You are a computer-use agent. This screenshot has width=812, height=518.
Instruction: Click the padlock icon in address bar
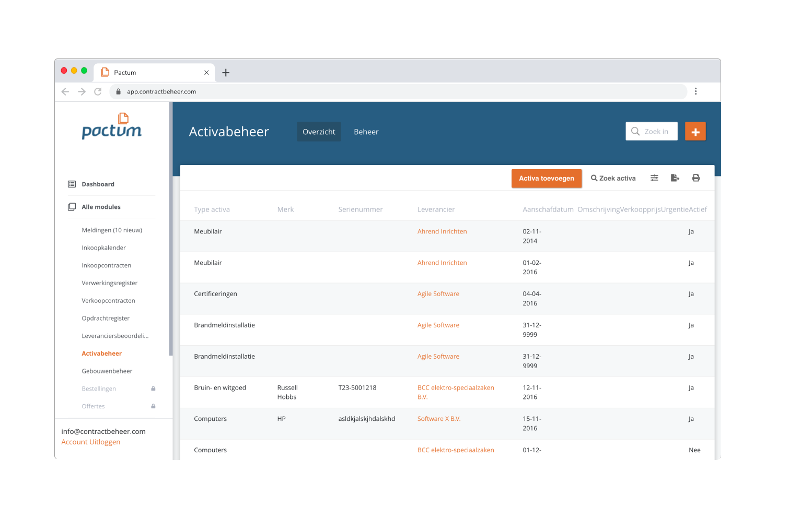(x=119, y=91)
